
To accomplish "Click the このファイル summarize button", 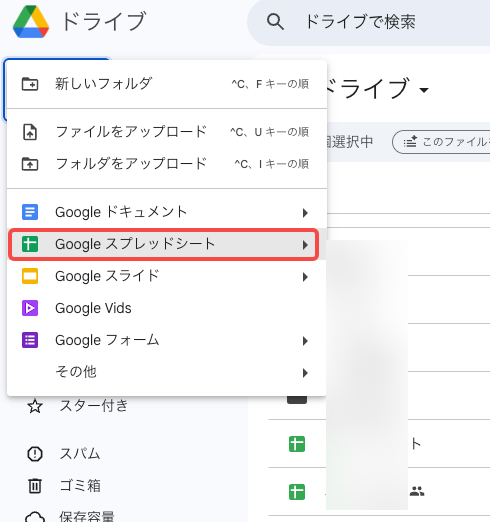I will click(x=441, y=142).
